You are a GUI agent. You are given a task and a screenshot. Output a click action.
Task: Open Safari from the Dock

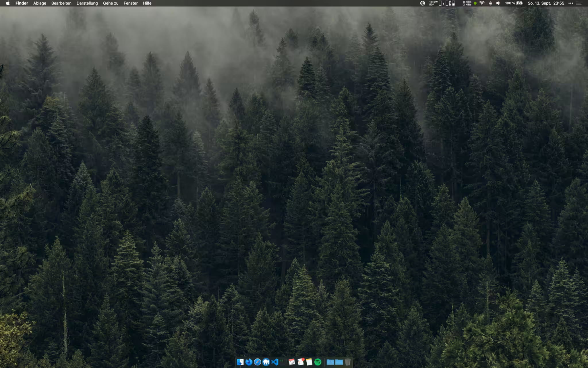[258, 362]
